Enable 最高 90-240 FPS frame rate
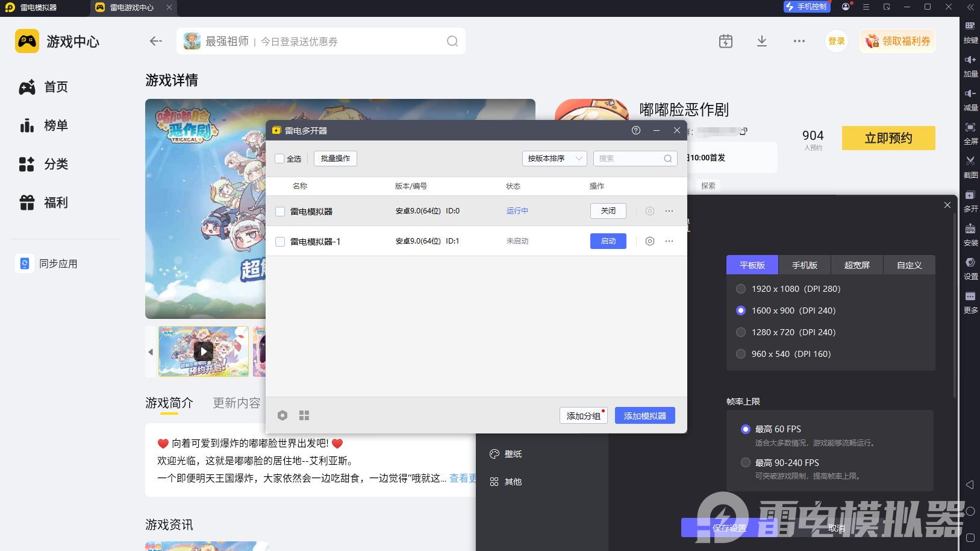The height and width of the screenshot is (551, 980). 745,462
